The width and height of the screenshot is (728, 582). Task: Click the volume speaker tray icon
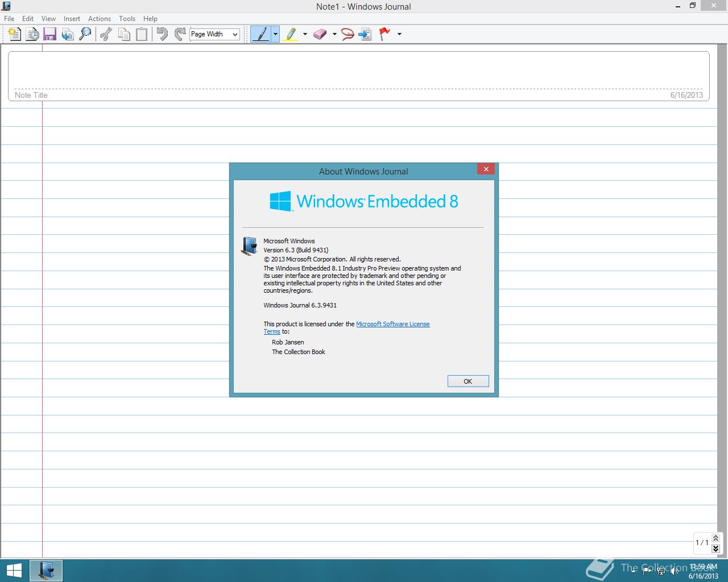pos(675,571)
